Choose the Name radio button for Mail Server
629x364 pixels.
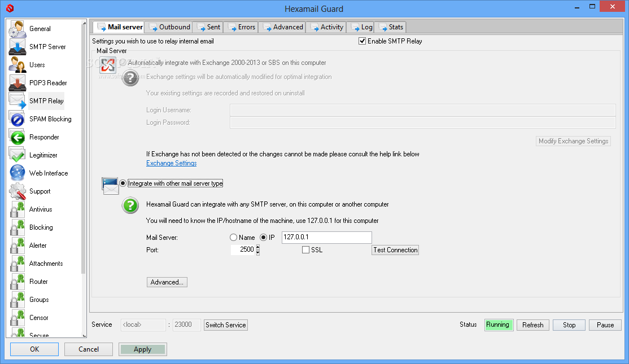pos(233,238)
